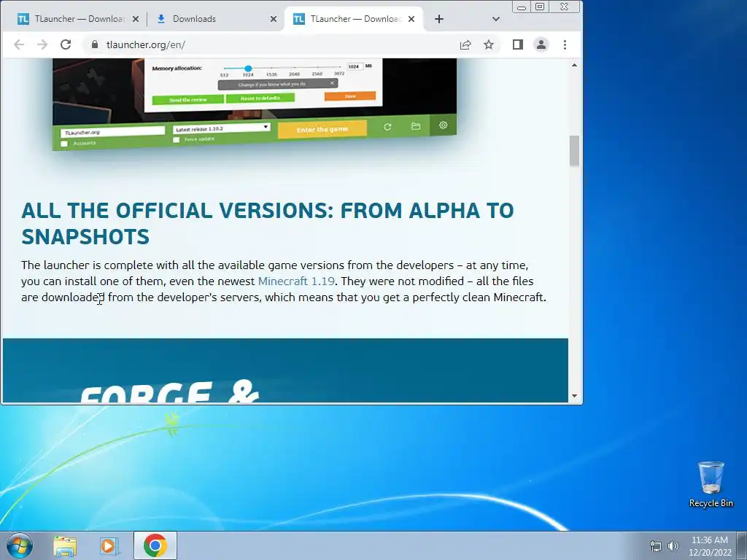Open the Minecraft 1.19 link
The height and width of the screenshot is (560, 747).
296,281
